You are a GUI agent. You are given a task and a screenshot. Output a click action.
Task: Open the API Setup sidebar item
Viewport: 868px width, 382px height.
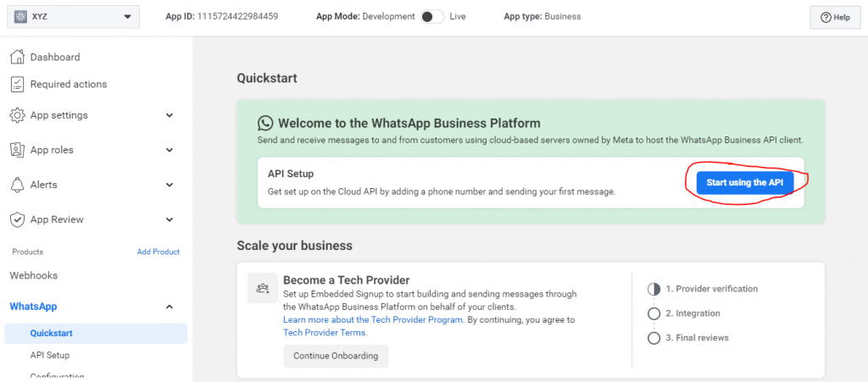[50, 355]
